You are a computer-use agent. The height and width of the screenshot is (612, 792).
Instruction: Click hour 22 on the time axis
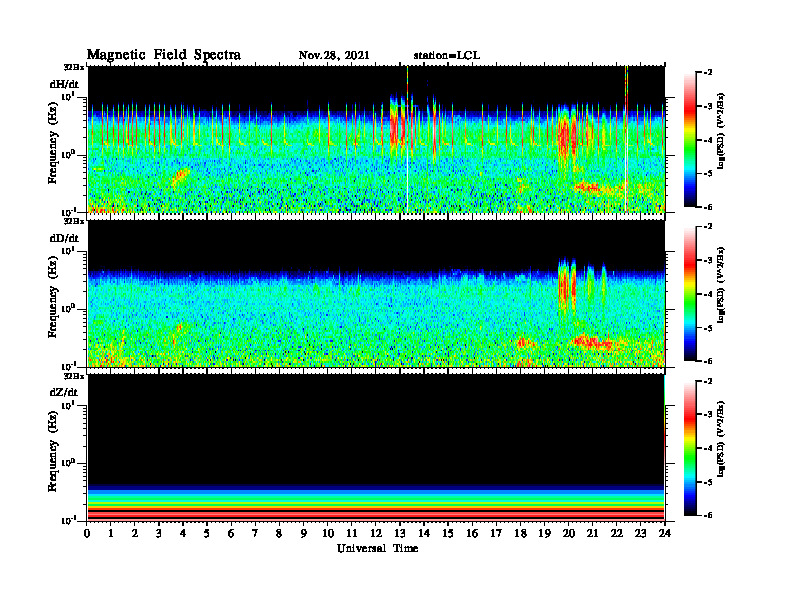[x=617, y=534]
